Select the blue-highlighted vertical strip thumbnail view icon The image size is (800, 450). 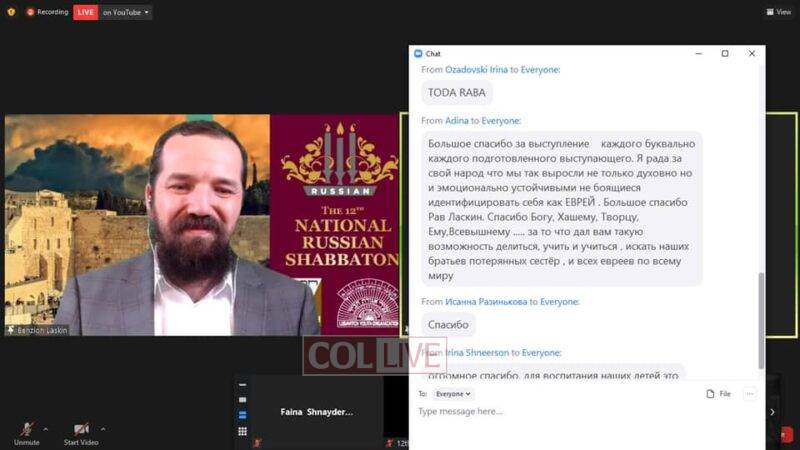pos(242,415)
